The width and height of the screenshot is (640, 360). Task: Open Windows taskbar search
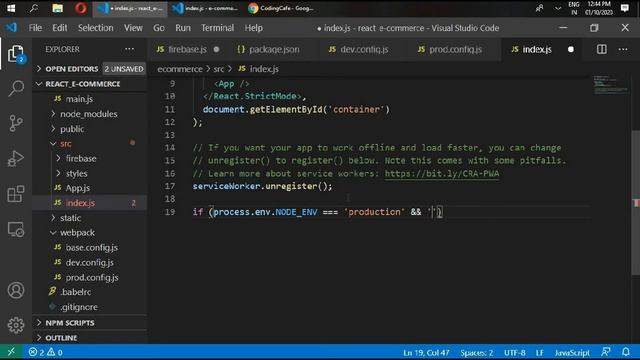tap(34, 8)
